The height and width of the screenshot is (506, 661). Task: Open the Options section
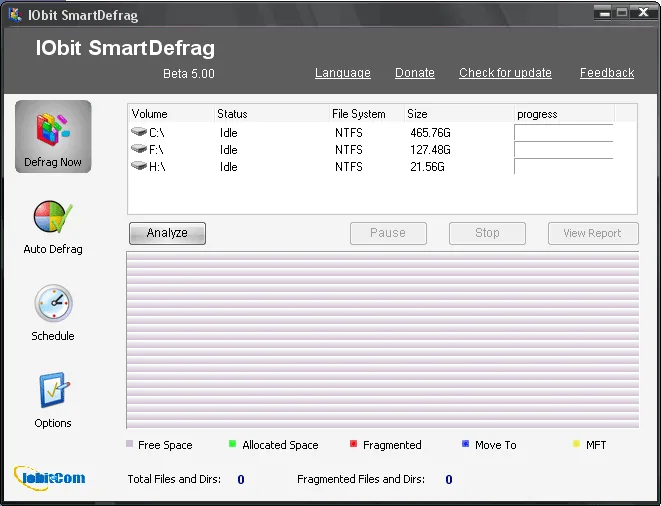53,401
